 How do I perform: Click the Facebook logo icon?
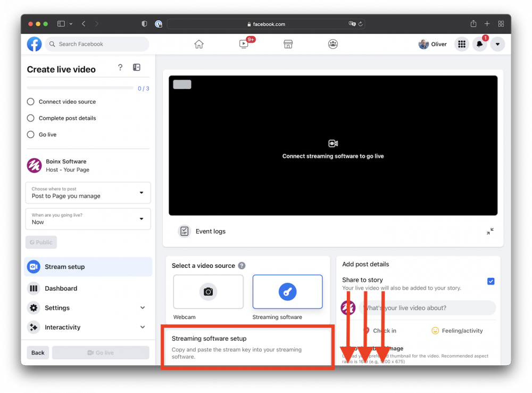34,44
